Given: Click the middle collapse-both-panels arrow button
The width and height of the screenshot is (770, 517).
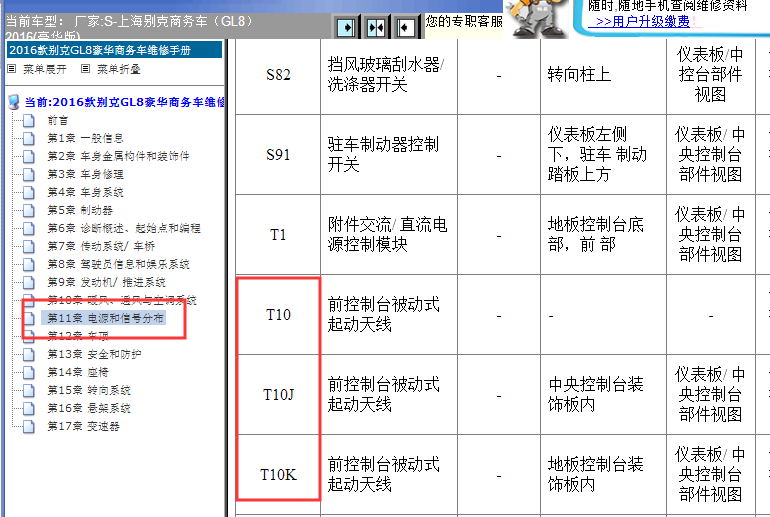Looking at the screenshot, I should (x=376, y=27).
